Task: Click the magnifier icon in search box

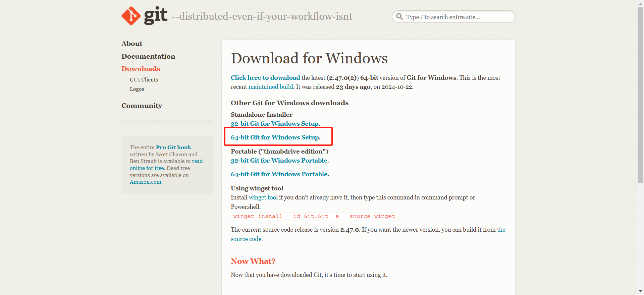Action: tap(399, 16)
